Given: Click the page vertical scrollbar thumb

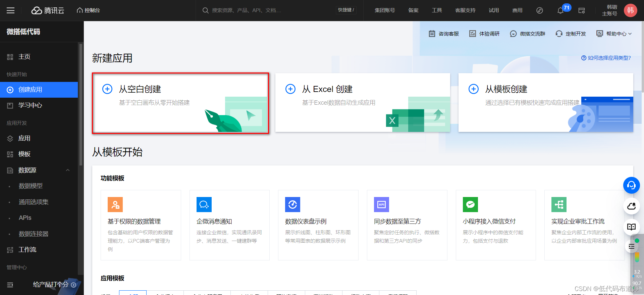Looking at the screenshot, I should pos(642,56).
